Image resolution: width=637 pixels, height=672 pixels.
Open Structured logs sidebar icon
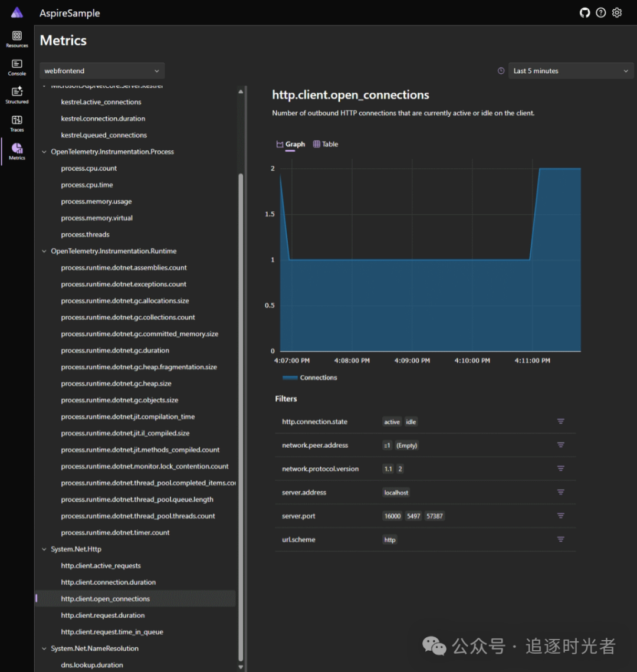click(17, 95)
